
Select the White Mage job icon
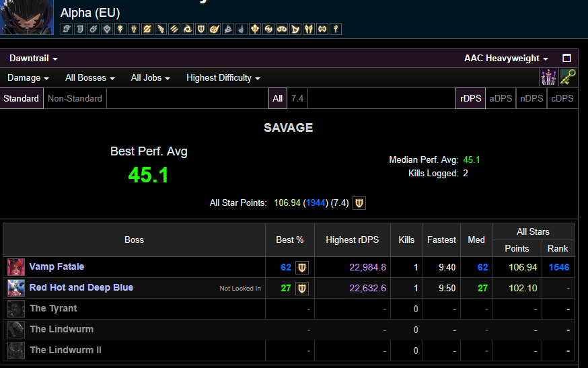tap(336, 29)
